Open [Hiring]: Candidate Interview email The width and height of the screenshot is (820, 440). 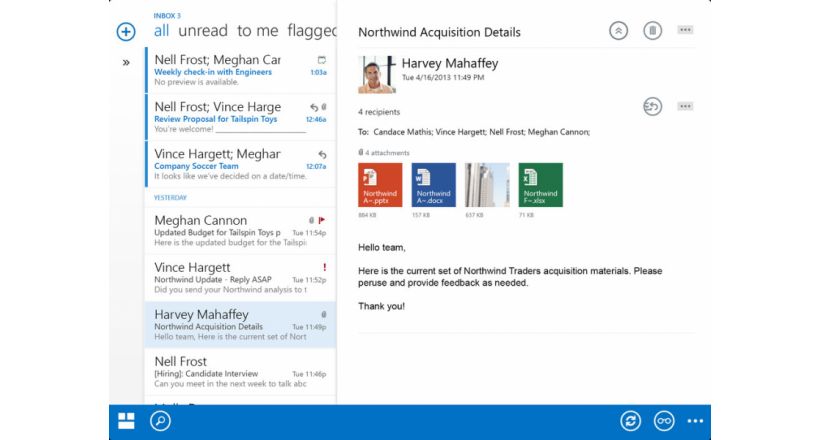241,372
